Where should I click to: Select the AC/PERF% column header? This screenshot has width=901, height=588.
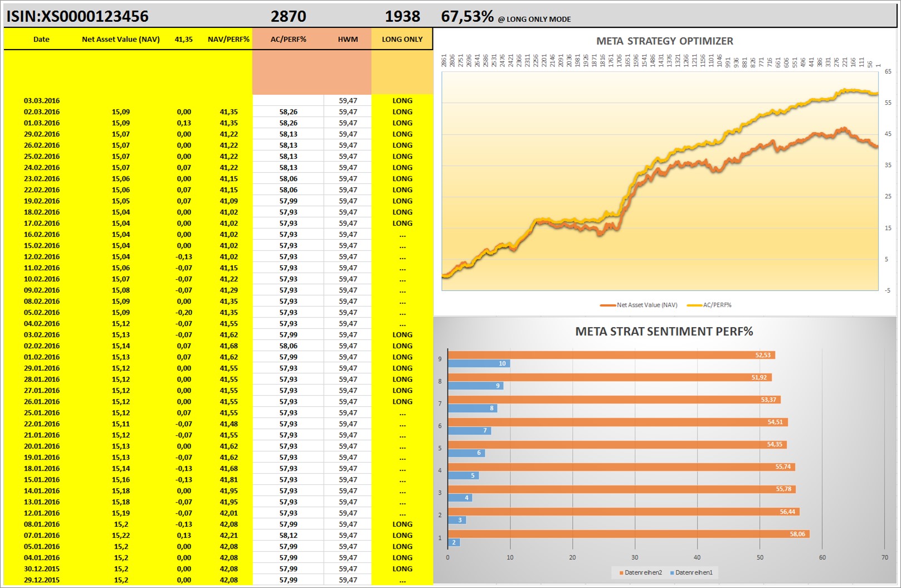pos(288,39)
